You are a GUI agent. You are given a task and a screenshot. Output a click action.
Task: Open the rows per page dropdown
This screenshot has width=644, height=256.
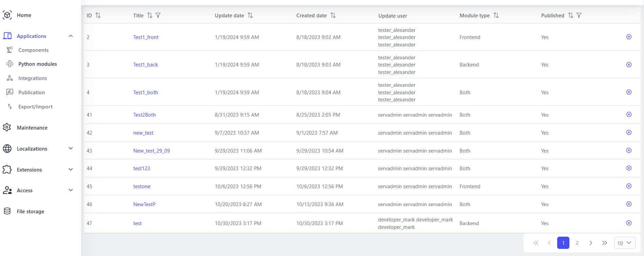[624, 243]
